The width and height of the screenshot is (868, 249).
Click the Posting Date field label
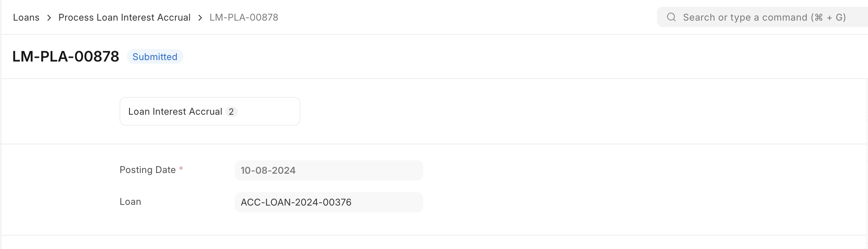(147, 170)
